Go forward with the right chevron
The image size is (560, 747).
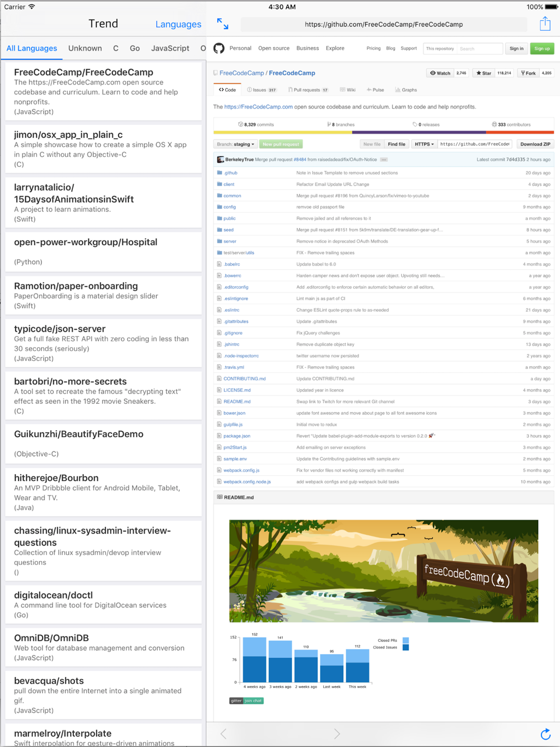pyautogui.click(x=337, y=734)
